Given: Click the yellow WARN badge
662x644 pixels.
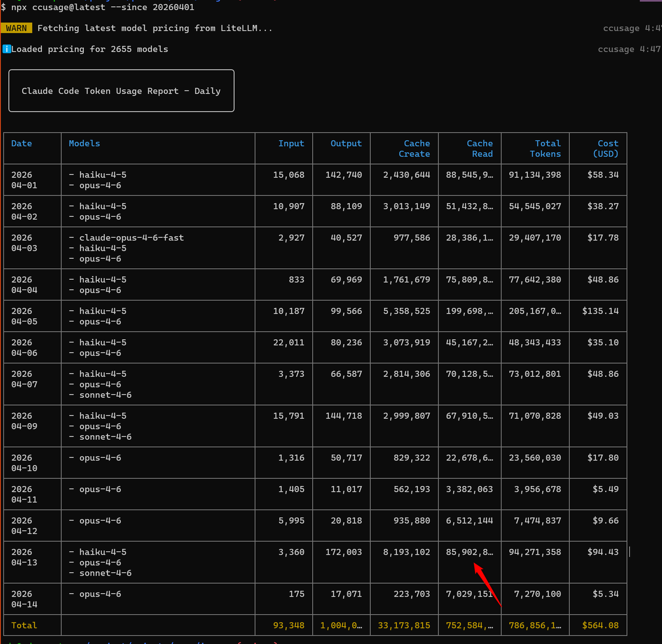Looking at the screenshot, I should pyautogui.click(x=17, y=28).
